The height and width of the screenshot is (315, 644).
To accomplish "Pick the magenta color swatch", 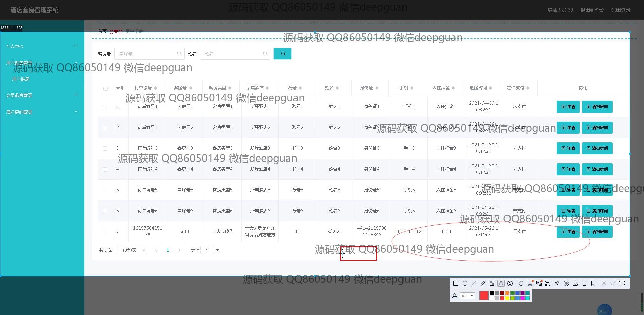I will coord(522,298).
